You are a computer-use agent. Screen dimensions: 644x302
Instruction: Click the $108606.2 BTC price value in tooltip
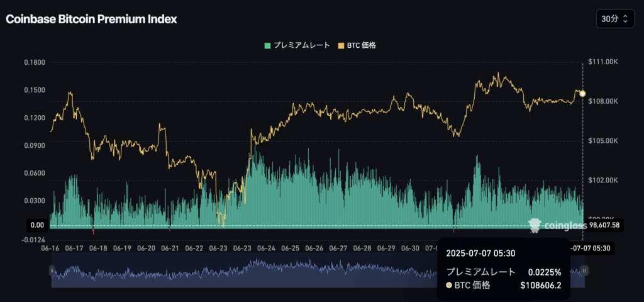coord(541,285)
